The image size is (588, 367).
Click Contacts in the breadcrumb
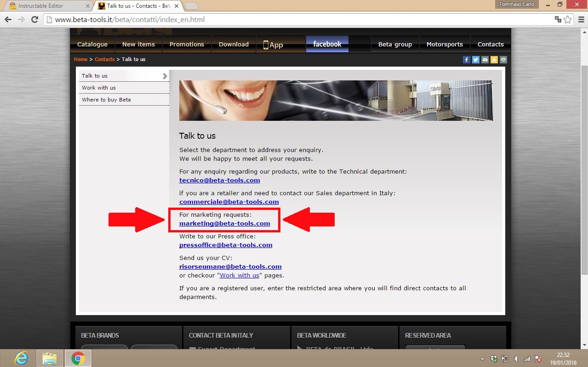click(x=105, y=59)
